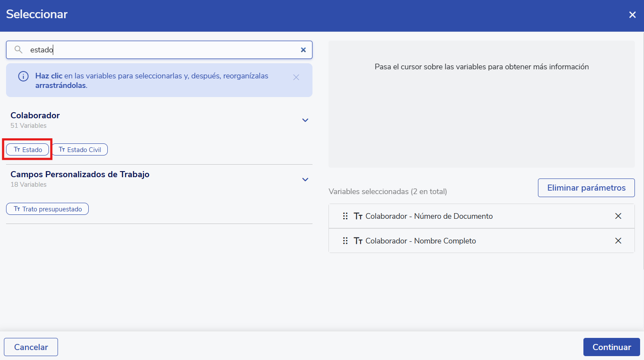Viewport: 644px width, 360px height.
Task: Click text type icon of Número de Documento
Action: point(358,216)
